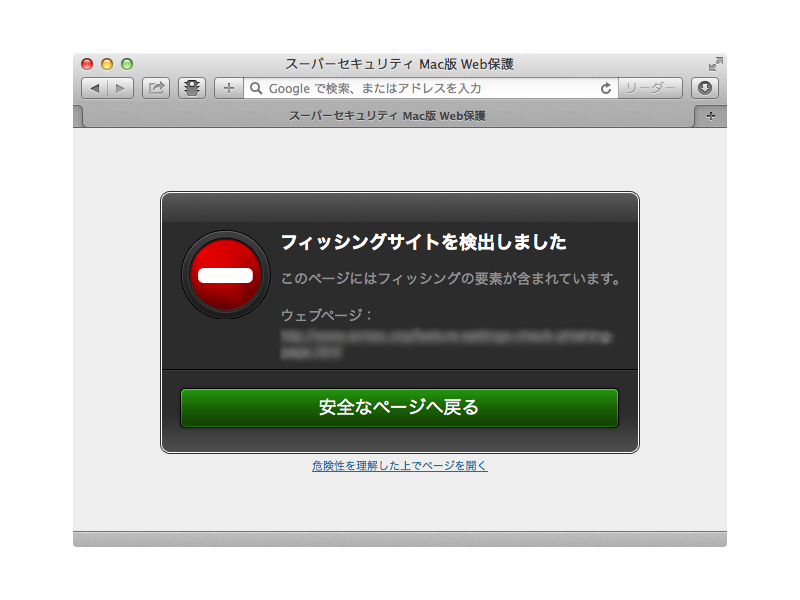Toggle the リーダー reader button

point(650,89)
